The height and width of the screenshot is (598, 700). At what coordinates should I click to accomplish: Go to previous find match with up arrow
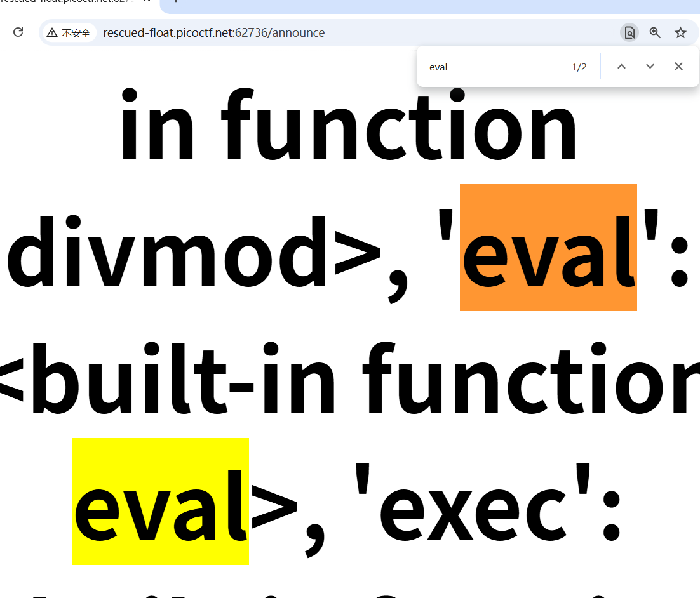pos(621,67)
